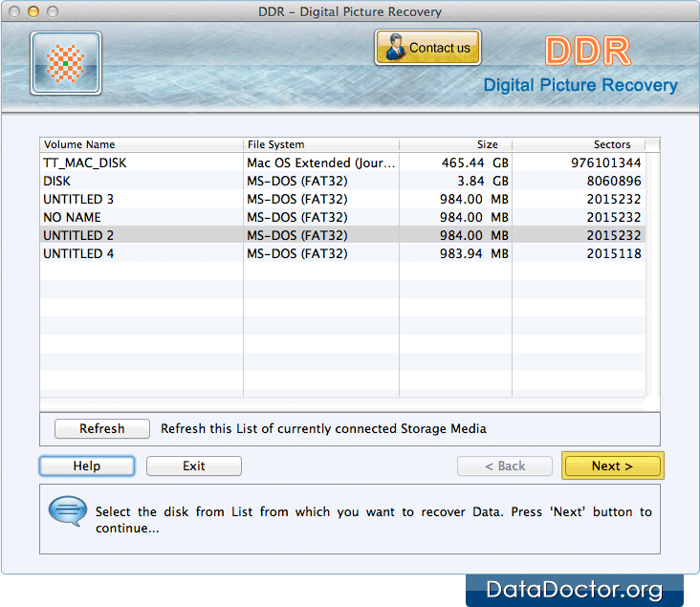
Task: Select the UNTITLED 2 volume
Action: [342, 235]
